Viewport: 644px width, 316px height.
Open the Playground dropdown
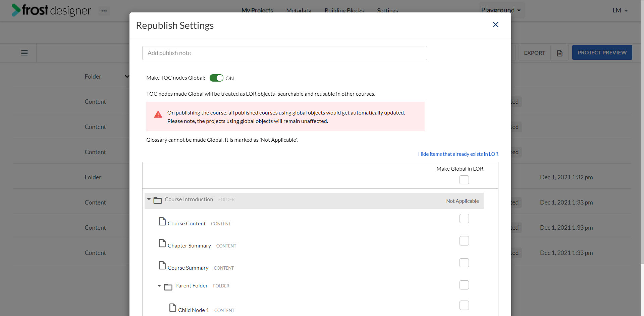tap(501, 10)
